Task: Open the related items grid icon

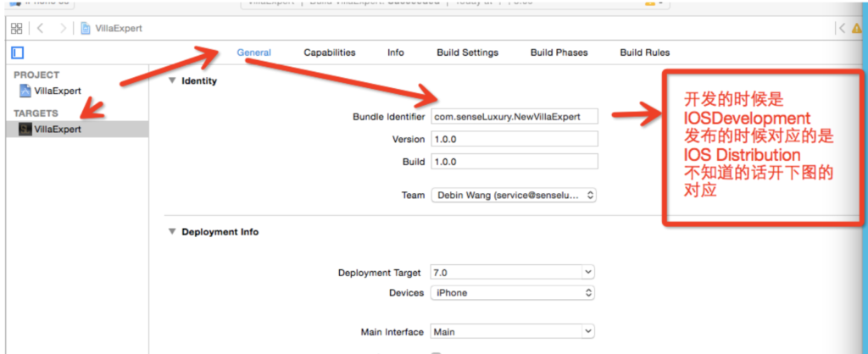Action: [17, 28]
